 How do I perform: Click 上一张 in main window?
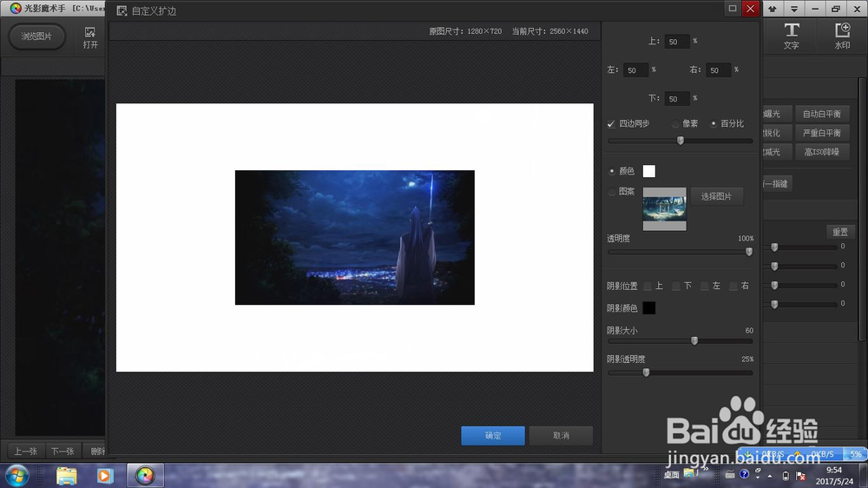(x=25, y=452)
